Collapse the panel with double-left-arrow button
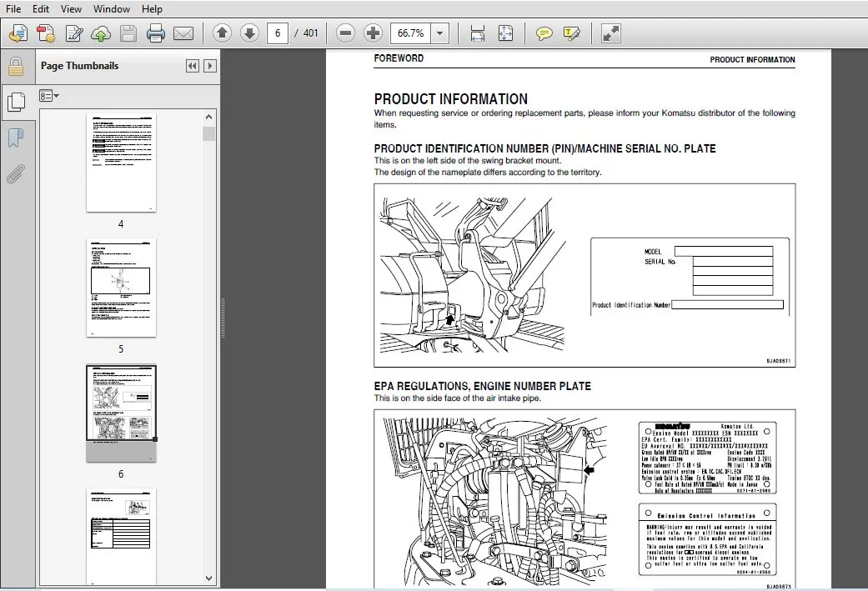Screen dimensions: 868x591 (x=192, y=66)
